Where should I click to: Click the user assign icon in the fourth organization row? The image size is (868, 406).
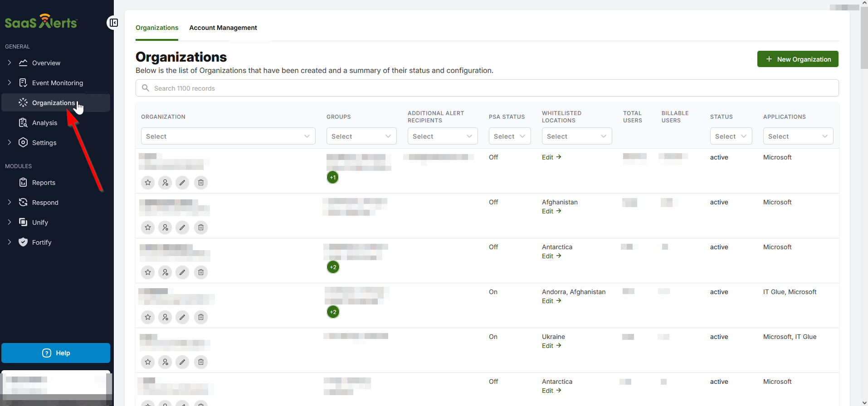(165, 317)
